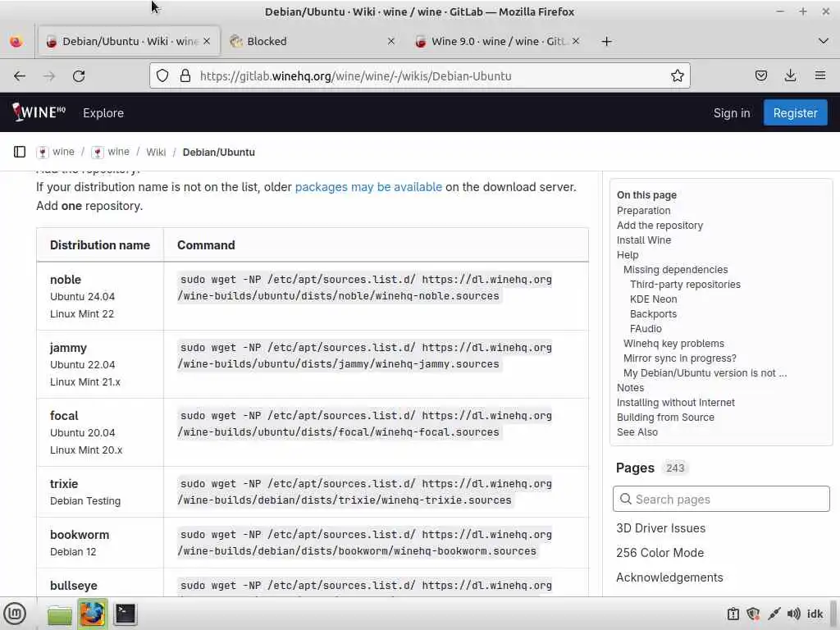Click the URL address bar
The image size is (840, 630).
pos(419,76)
